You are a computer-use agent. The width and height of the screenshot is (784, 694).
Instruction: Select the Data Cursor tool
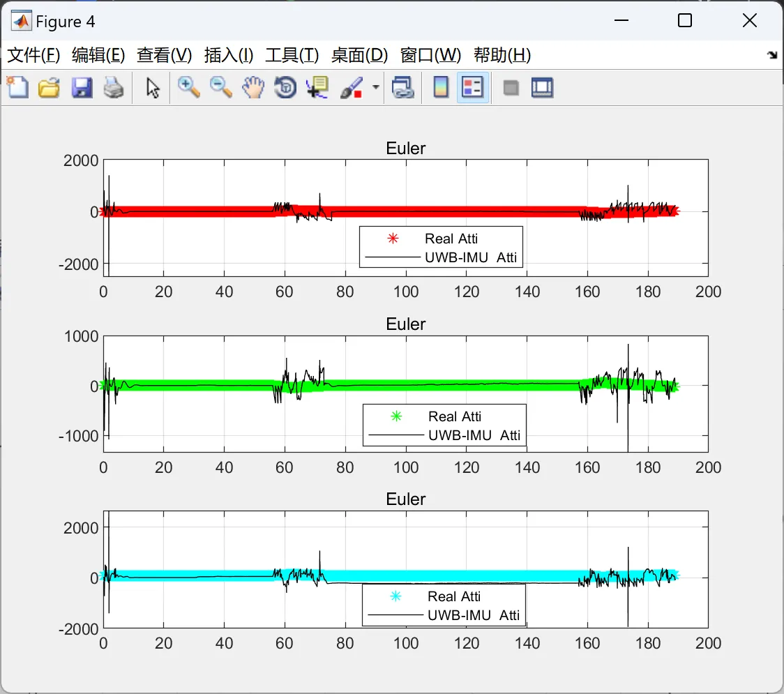[x=317, y=87]
